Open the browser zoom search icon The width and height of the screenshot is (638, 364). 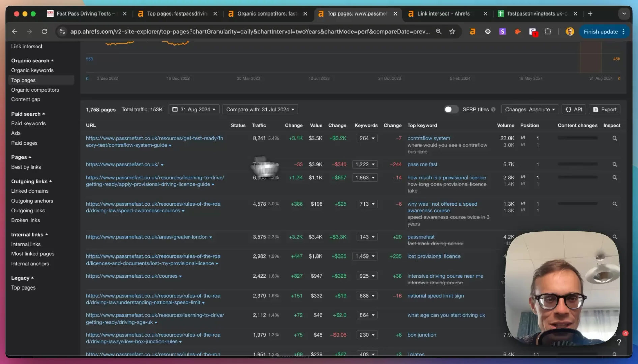(439, 32)
